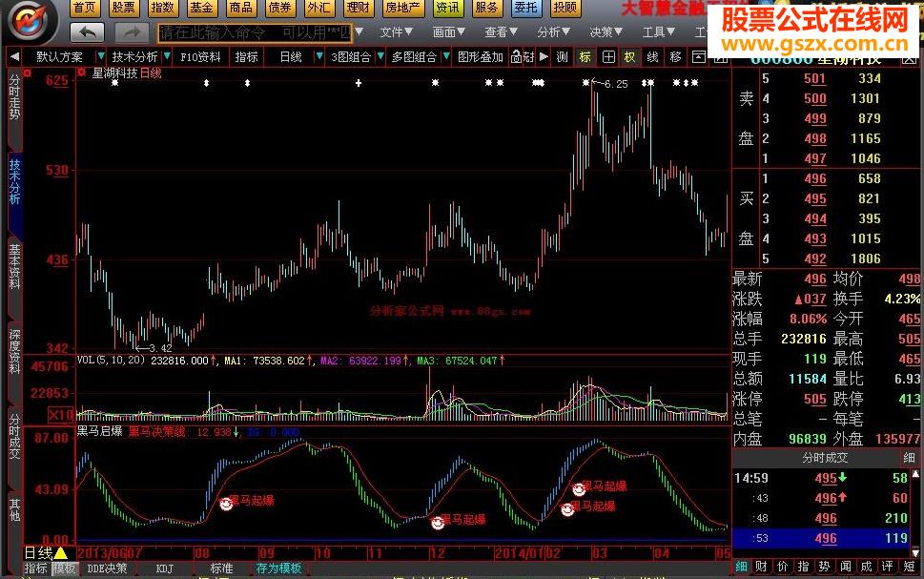
Task: Select the 细 detail tab icon
Action: [741, 567]
